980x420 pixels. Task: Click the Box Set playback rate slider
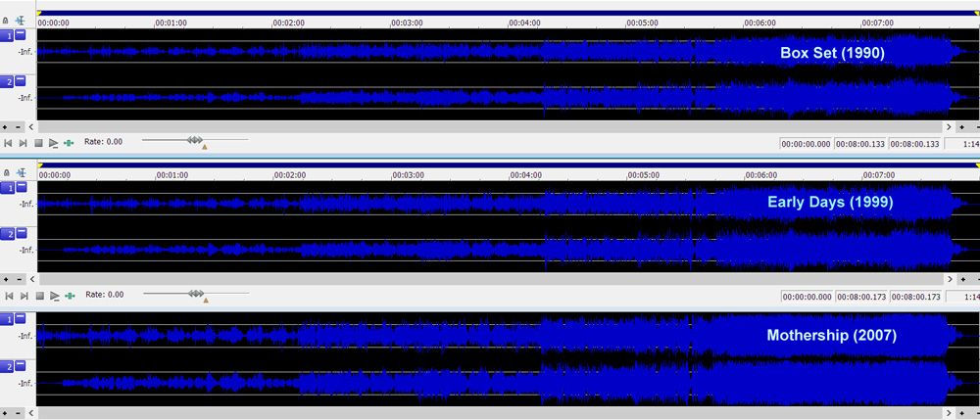[x=195, y=141]
